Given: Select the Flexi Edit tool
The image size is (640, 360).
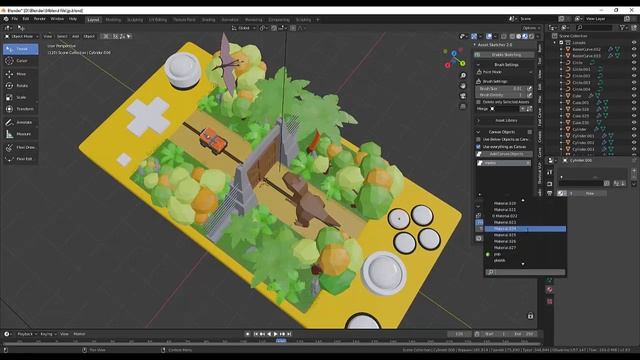Looking at the screenshot, I should [20, 159].
